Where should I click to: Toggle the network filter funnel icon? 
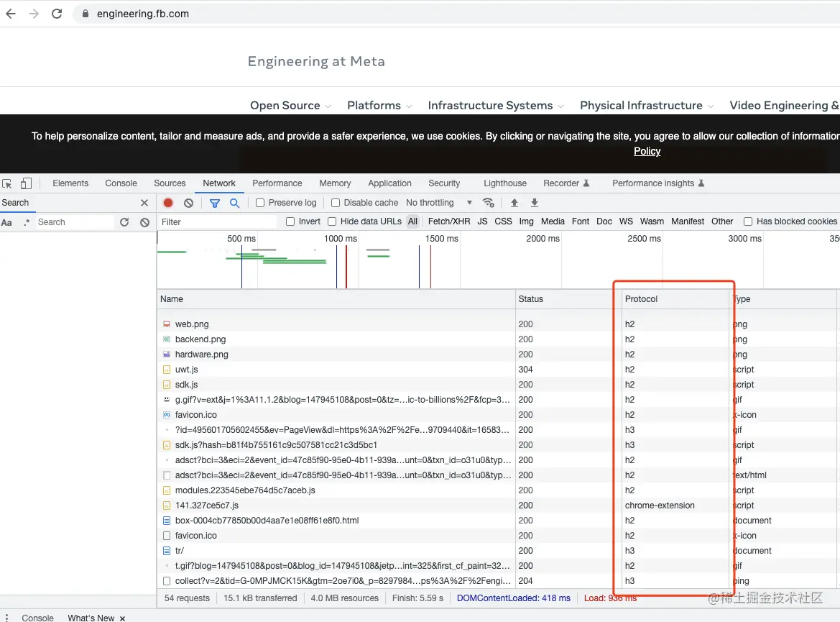(x=215, y=203)
